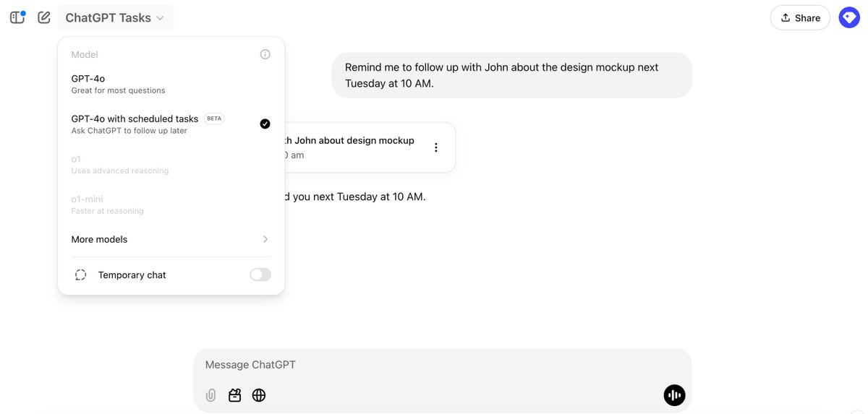Viewport: 868px width, 414px height.
Task: Open the ChatGPT Tasks model dropdown
Action: (x=116, y=18)
